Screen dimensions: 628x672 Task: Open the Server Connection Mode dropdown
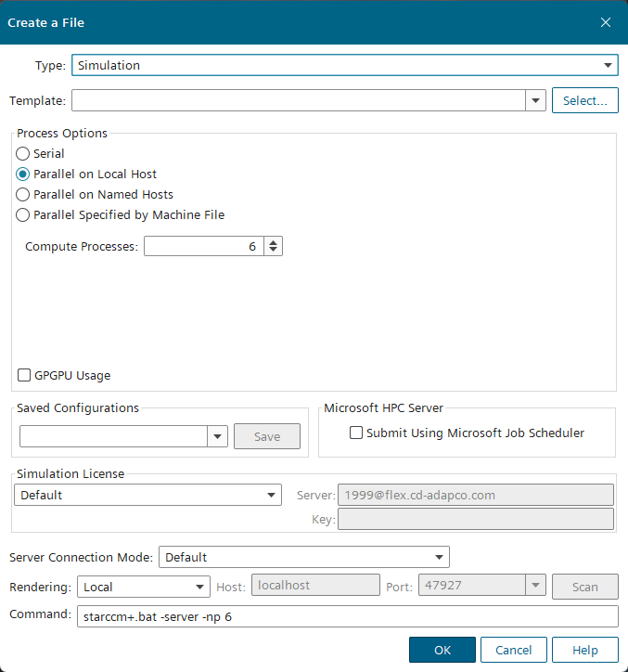pos(304,557)
